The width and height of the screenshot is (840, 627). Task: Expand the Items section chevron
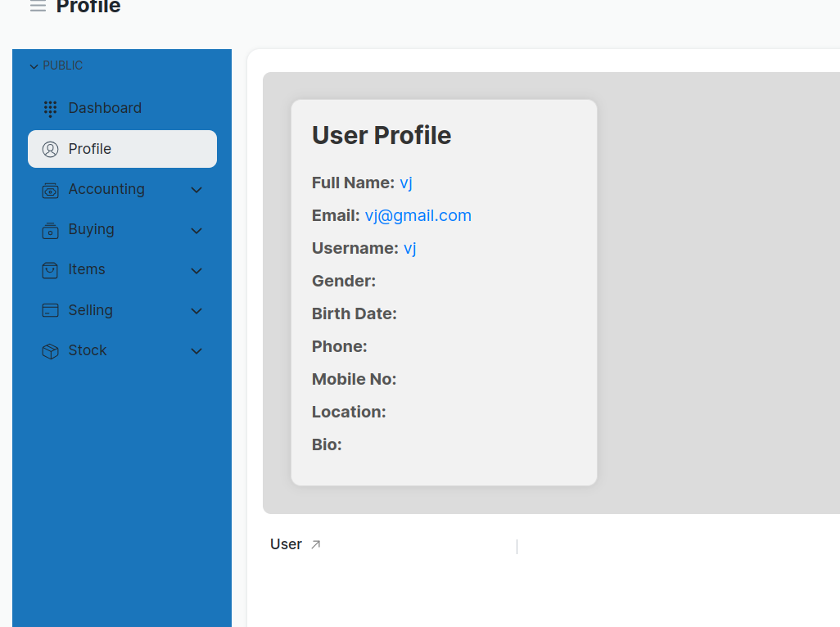click(x=196, y=271)
